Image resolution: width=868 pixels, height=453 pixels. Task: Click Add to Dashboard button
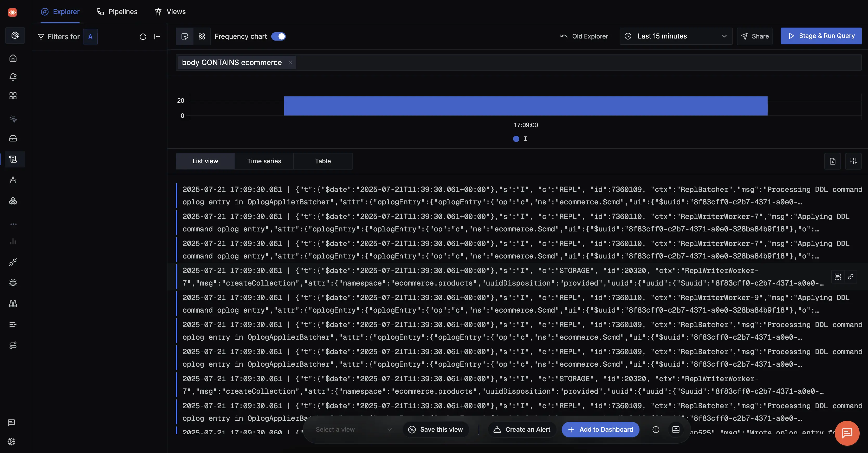(x=600, y=429)
